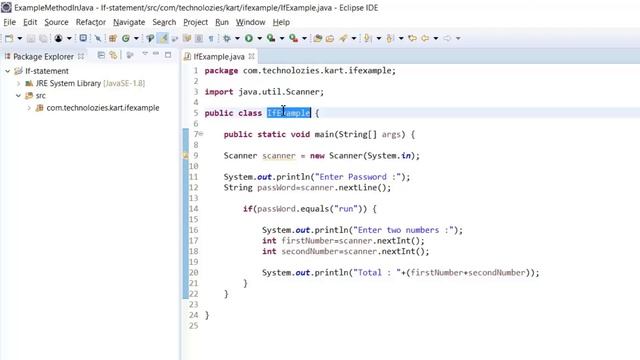Open dropdown next to black circular icon

click(x=69, y=38)
